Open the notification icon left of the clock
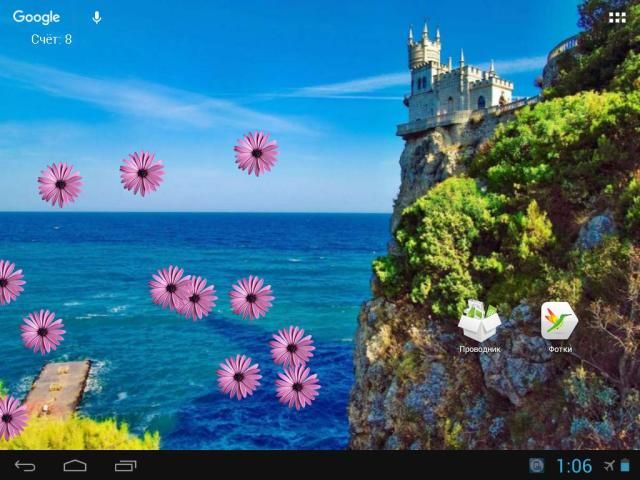 [x=536, y=466]
